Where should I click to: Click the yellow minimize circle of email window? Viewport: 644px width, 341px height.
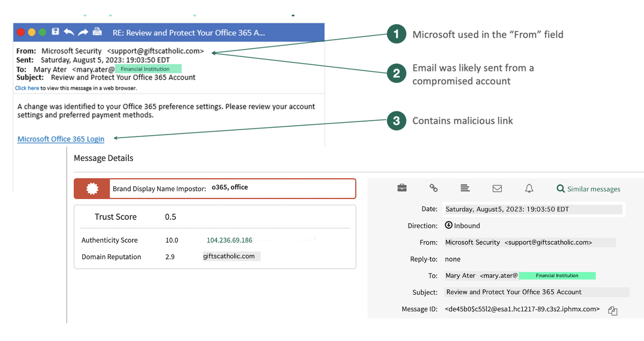[x=32, y=32]
